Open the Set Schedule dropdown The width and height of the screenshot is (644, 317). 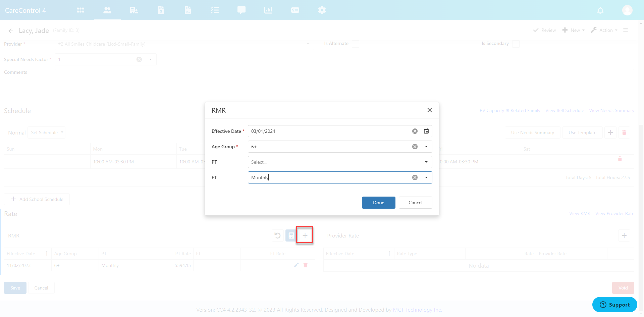click(x=47, y=133)
